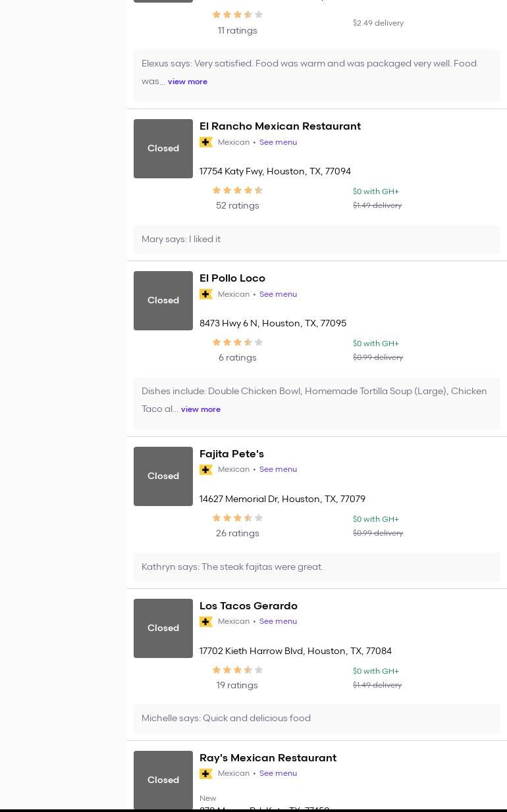Click GH+ badge icon beside Los Tacos Gerardo
The width and height of the screenshot is (507, 812).
tap(206, 622)
